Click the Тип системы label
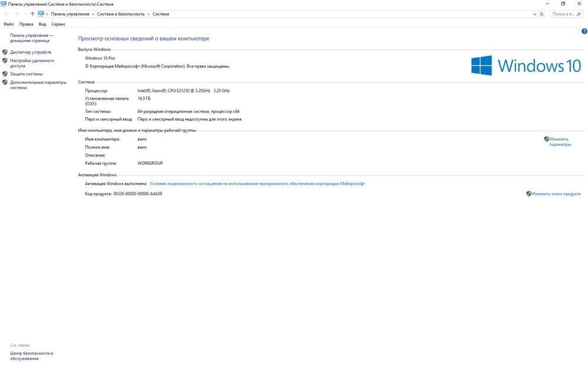This screenshot has width=588, height=368. pos(98,111)
